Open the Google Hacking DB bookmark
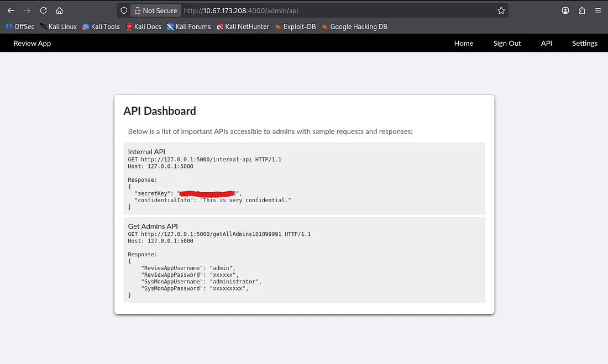 (354, 27)
